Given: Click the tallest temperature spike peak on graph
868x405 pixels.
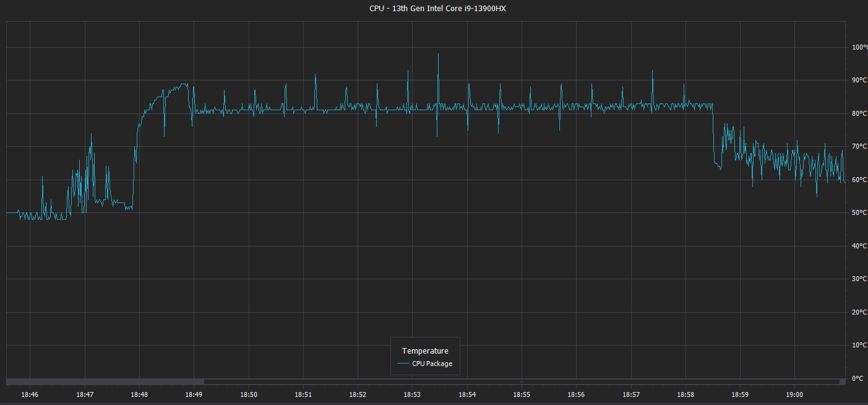Looking at the screenshot, I should pyautogui.click(x=438, y=54).
